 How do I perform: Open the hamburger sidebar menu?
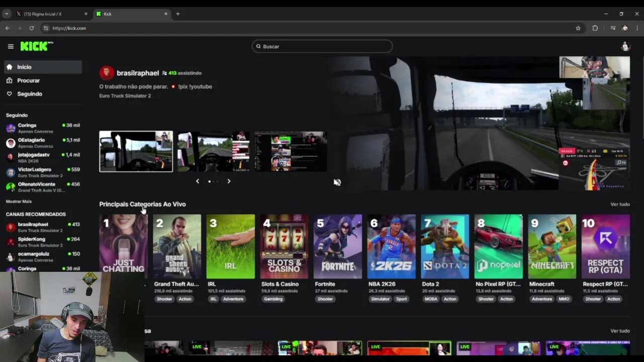(11, 46)
